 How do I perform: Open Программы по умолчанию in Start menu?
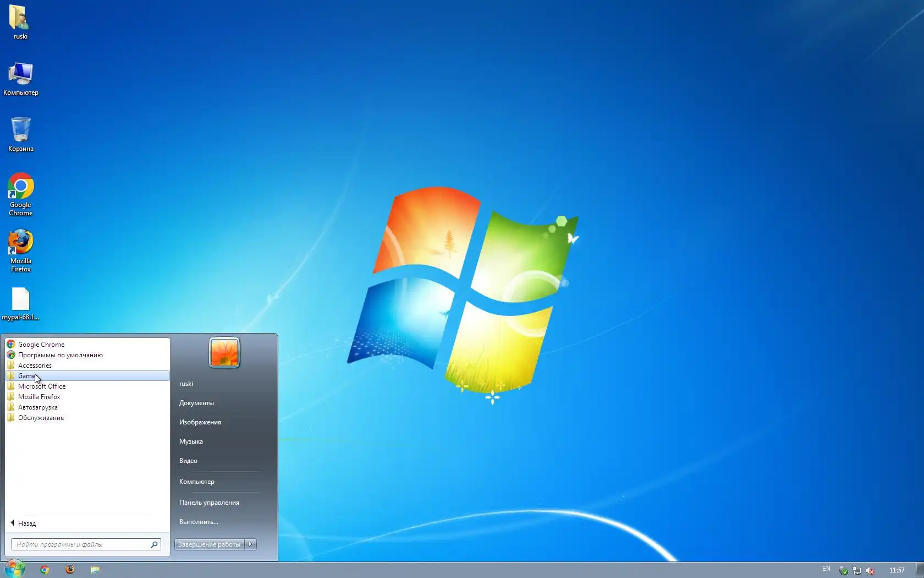pyautogui.click(x=87, y=355)
